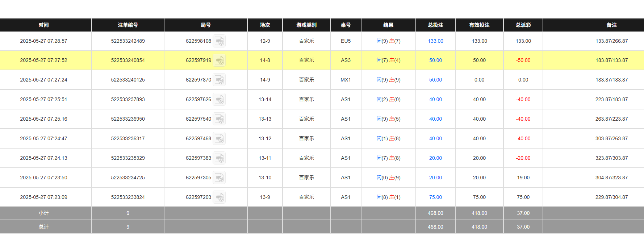This screenshot has width=644, height=246.
Task: Click blue 50.00 link in highlighted yellow row
Action: tap(435, 61)
